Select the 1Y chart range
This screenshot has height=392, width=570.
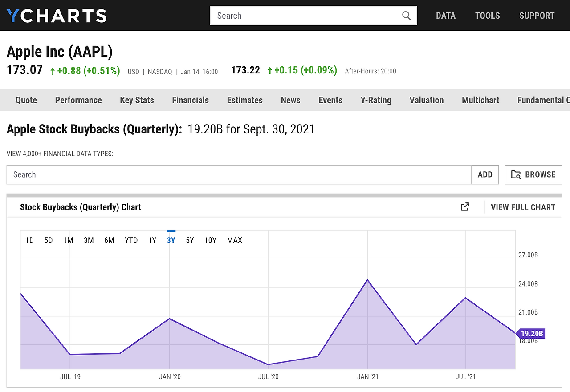pyautogui.click(x=152, y=240)
